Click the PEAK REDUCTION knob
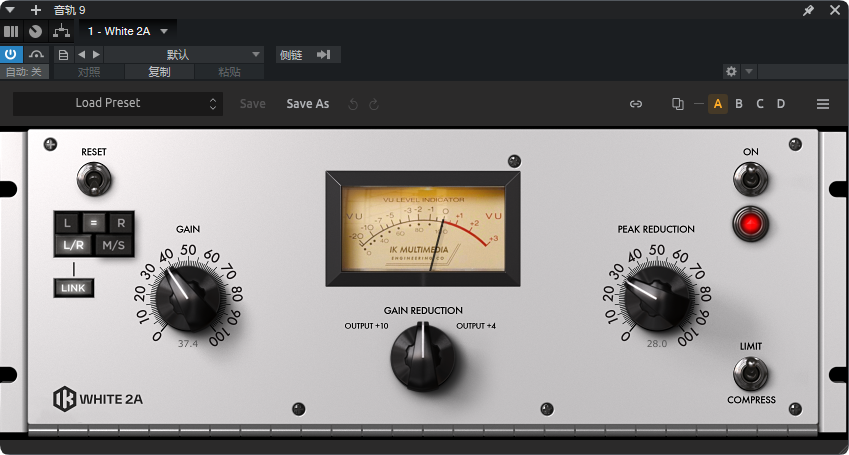Viewport: 849px width, 455px height. click(x=657, y=298)
